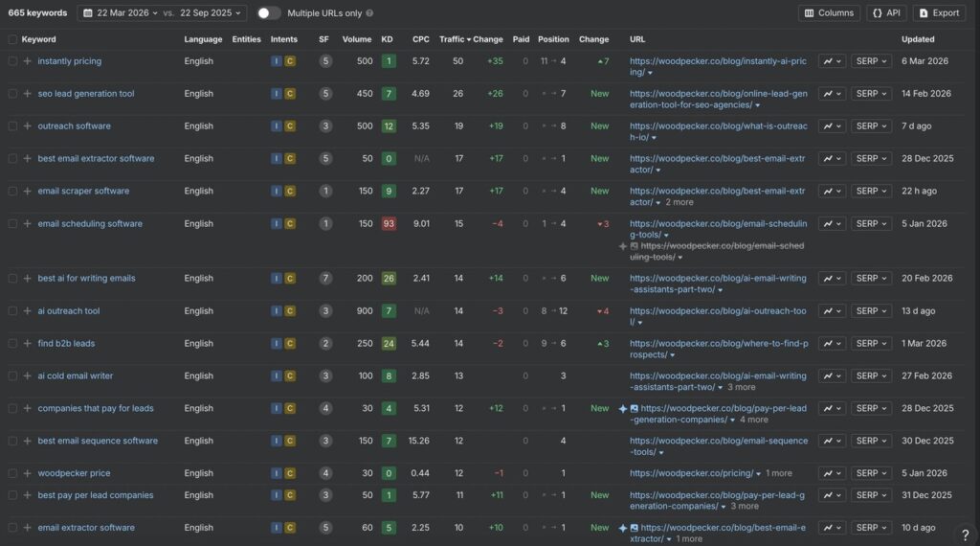Open the history chart for "outreach software" row

click(x=832, y=126)
